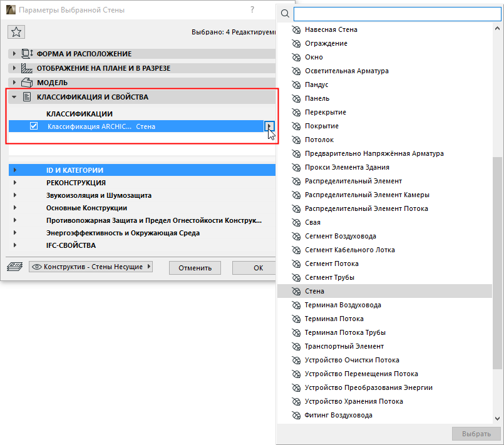The height and width of the screenshot is (445, 504).
Task: Pick Устройство Преобразования Энергии
Action: (385, 387)
